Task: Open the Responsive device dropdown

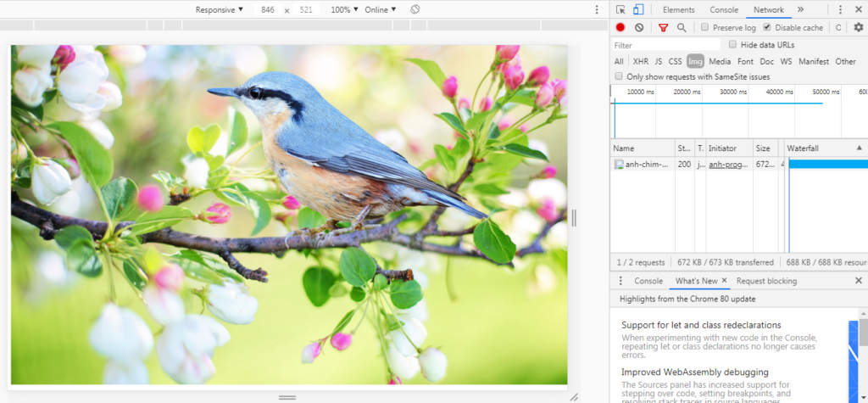Action: tap(219, 10)
